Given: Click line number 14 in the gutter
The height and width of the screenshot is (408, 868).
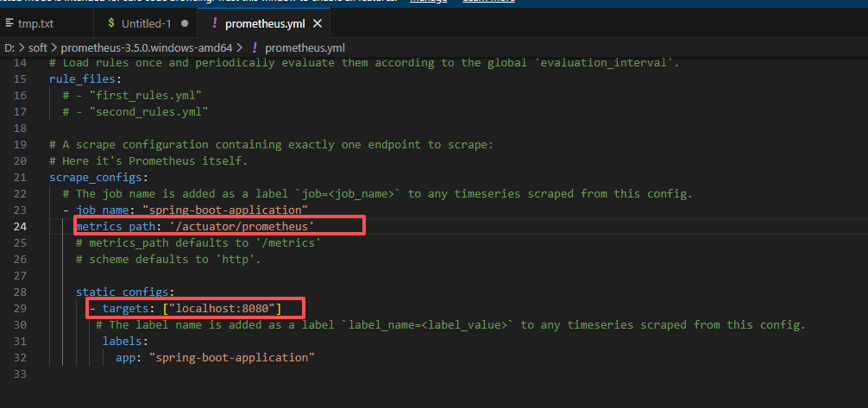Looking at the screenshot, I should (x=20, y=63).
